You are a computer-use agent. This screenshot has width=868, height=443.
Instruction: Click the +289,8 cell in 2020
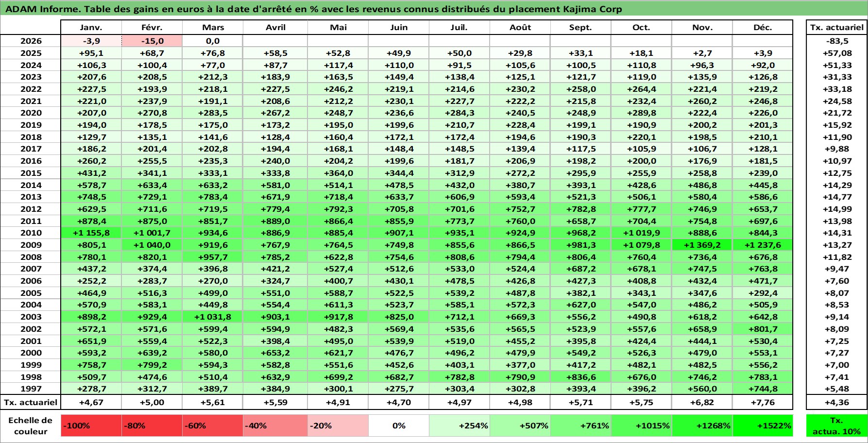641,113
